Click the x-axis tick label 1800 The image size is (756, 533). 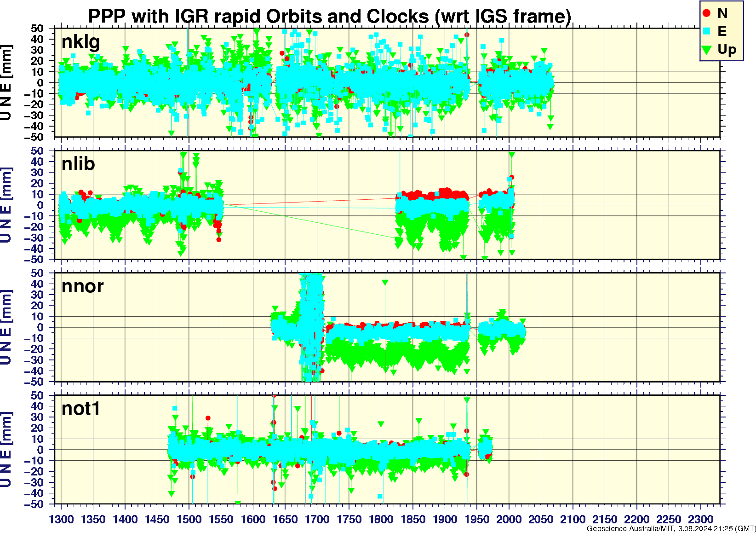[x=381, y=519]
